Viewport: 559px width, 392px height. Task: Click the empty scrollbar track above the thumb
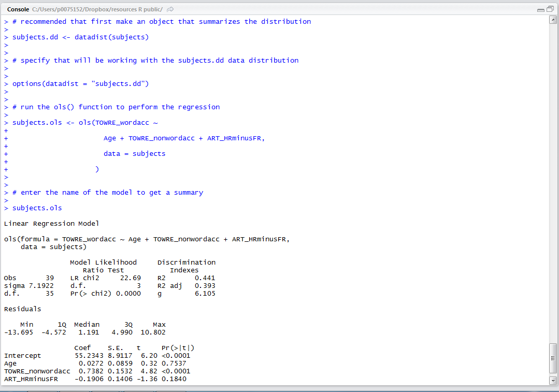pyautogui.click(x=553, y=181)
